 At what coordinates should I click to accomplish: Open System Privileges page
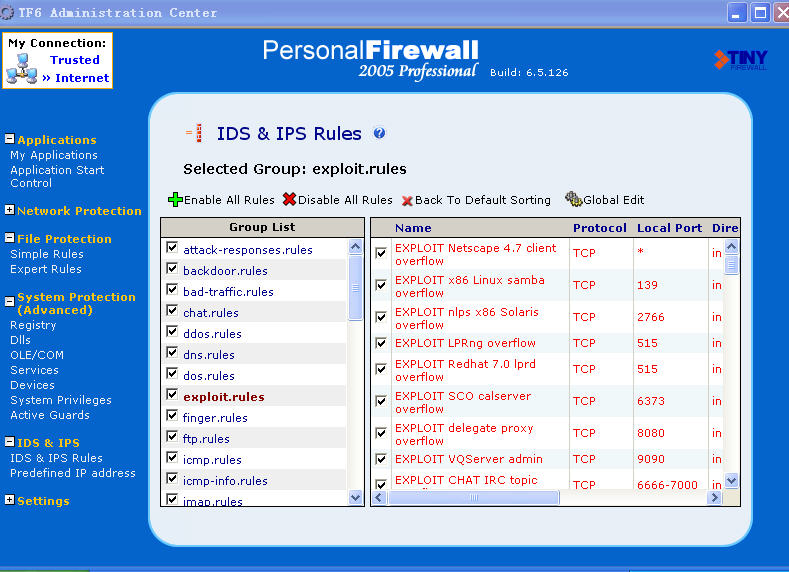61,400
